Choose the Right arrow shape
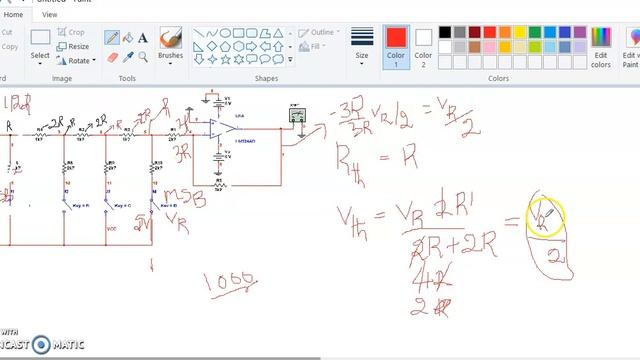The image size is (640, 360). point(251,46)
